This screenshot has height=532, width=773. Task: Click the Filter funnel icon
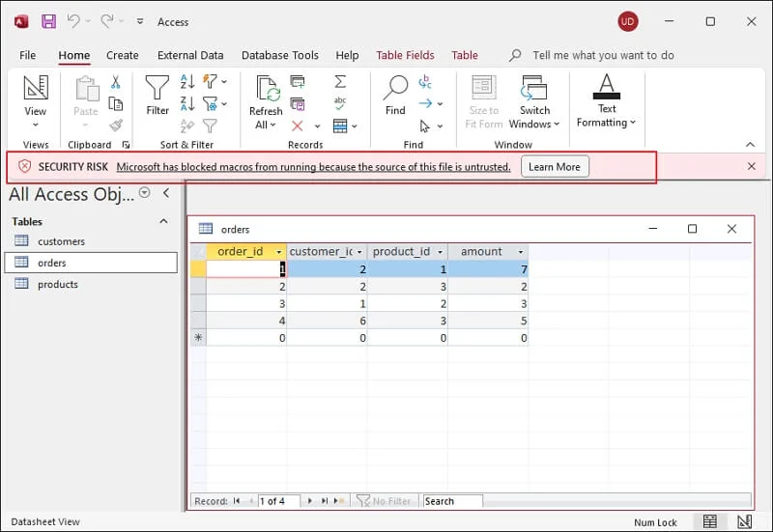[x=157, y=96]
